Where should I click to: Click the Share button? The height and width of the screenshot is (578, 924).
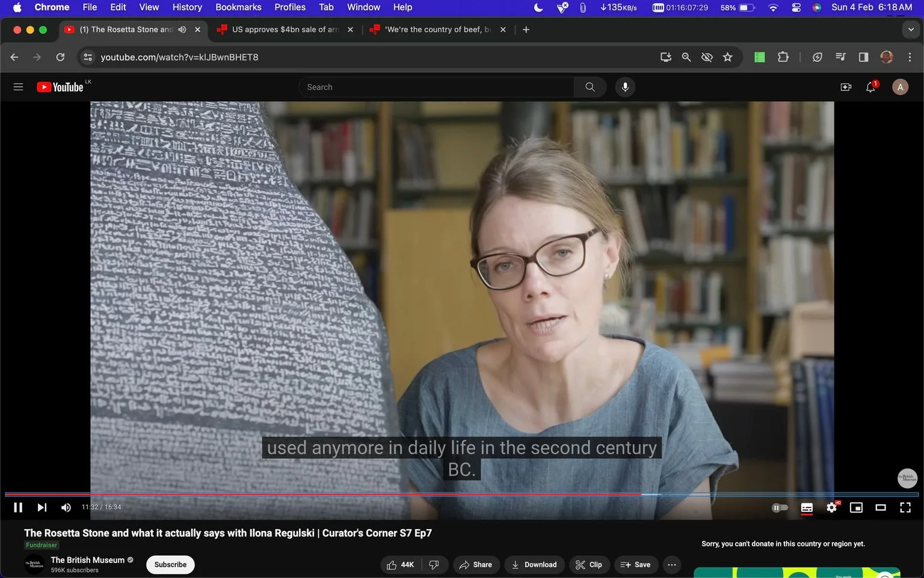[x=476, y=565]
